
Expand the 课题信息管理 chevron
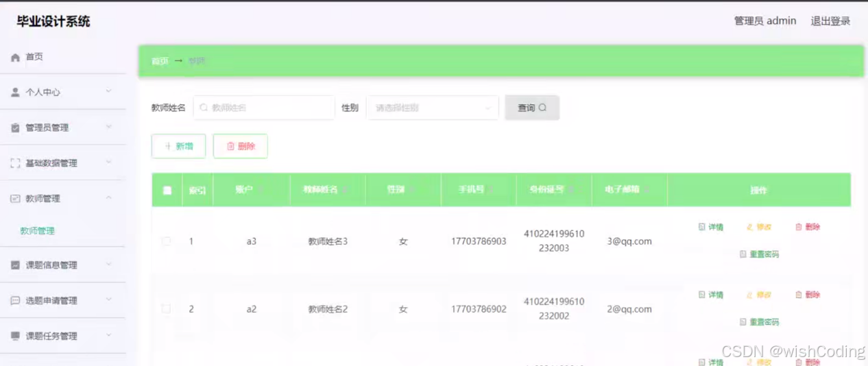pyautogui.click(x=108, y=265)
